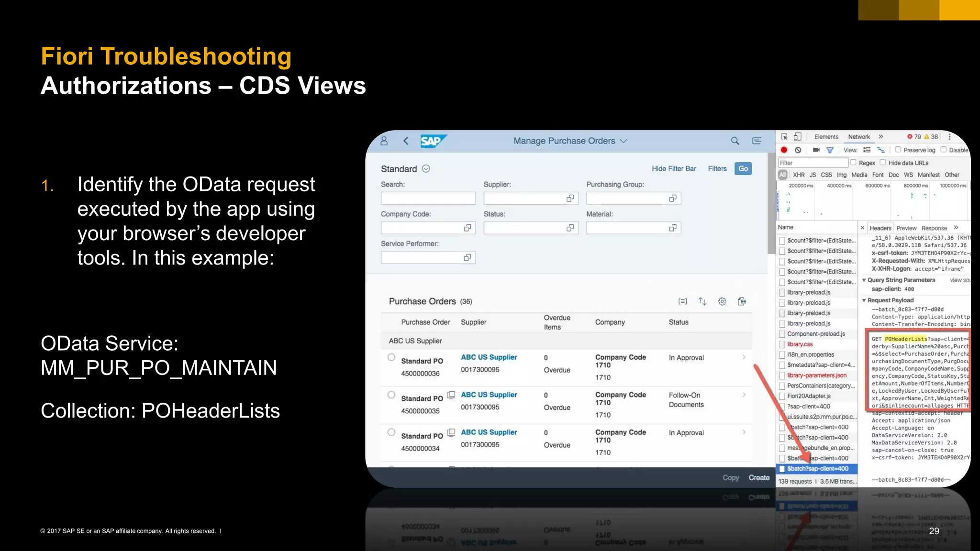Open the Response tab of the request
Viewport: 980px width, 551px height.
tap(934, 228)
